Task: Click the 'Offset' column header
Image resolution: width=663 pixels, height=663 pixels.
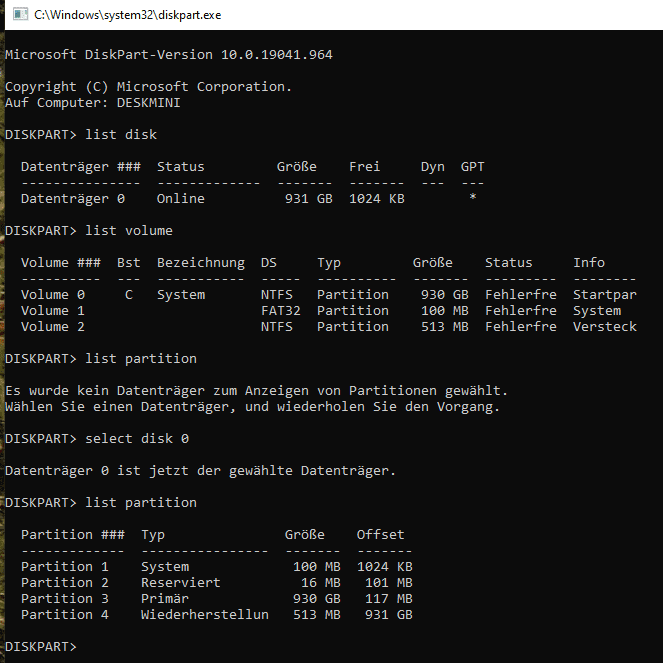Action: (x=380, y=535)
